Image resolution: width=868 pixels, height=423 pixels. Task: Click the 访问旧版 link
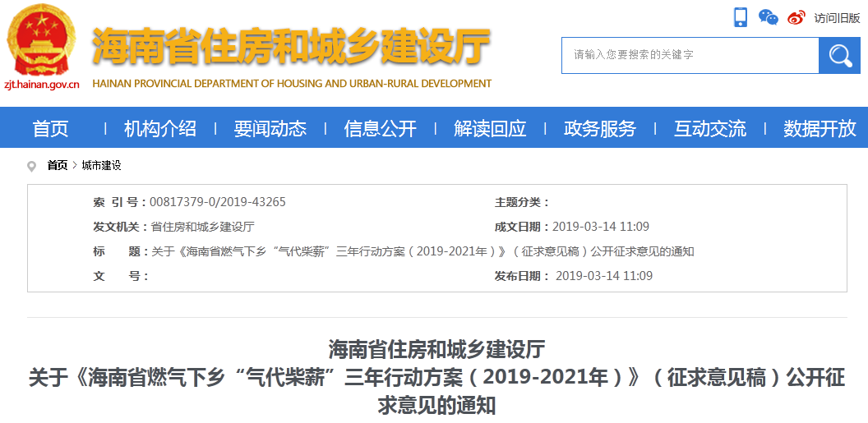[837, 18]
